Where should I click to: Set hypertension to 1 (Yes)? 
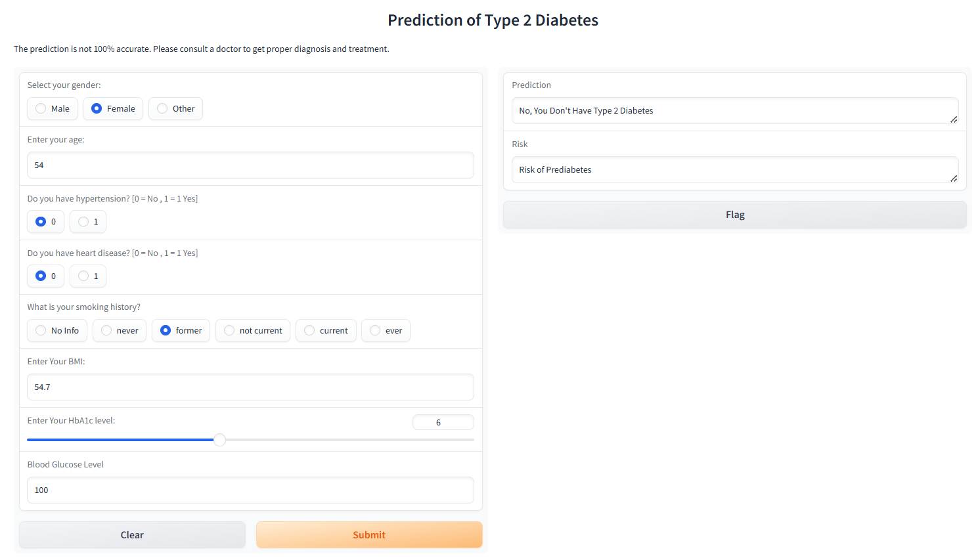[88, 222]
